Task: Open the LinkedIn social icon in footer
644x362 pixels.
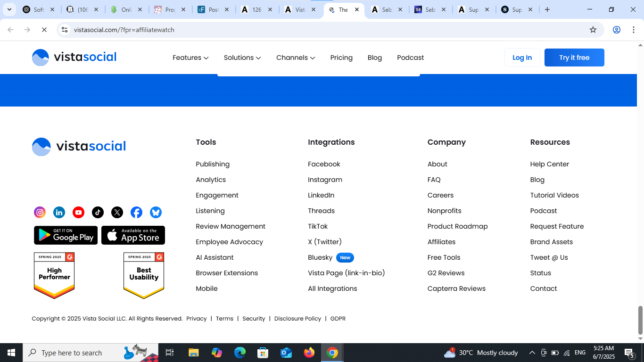Action: click(x=59, y=213)
